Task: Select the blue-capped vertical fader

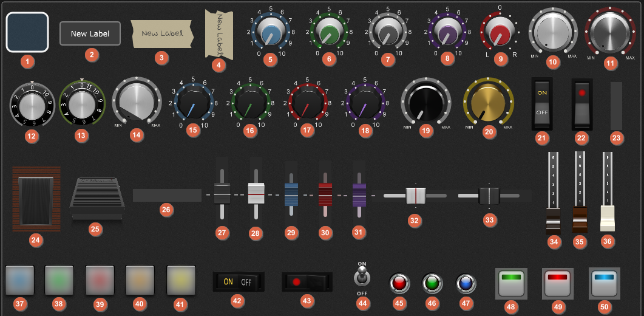Action: pos(291,194)
